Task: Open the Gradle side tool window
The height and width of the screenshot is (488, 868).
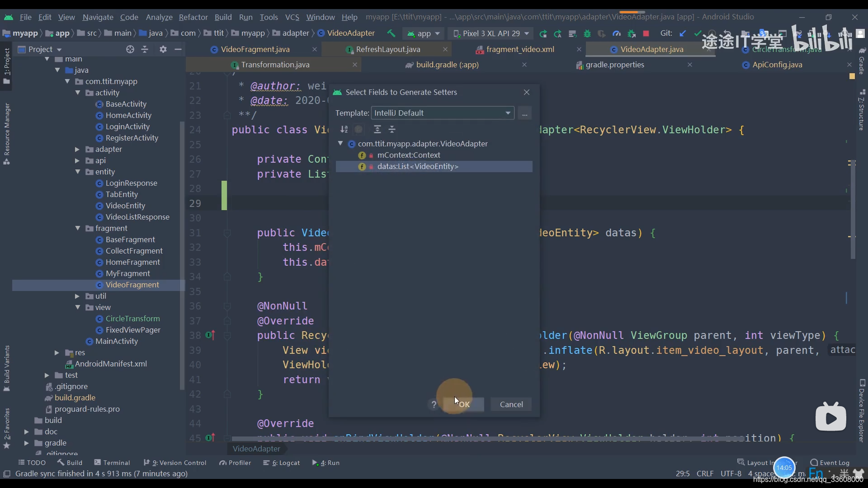Action: [x=862, y=61]
